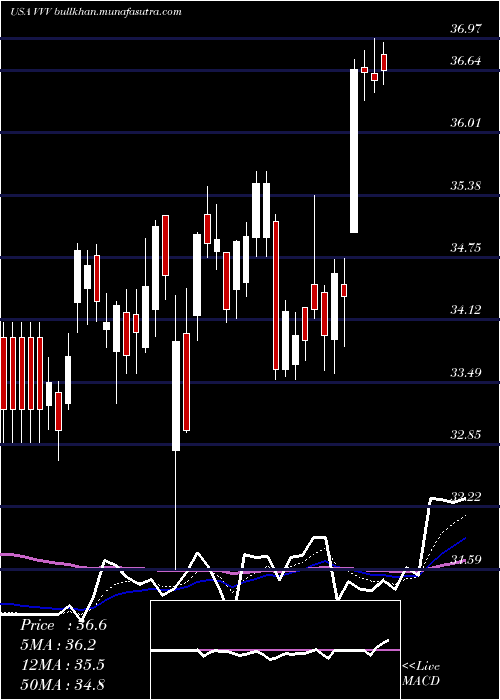The width and height of the screenshot is (500, 700).
Task: Select the 36.97 price axis label
Action: click(x=466, y=29)
